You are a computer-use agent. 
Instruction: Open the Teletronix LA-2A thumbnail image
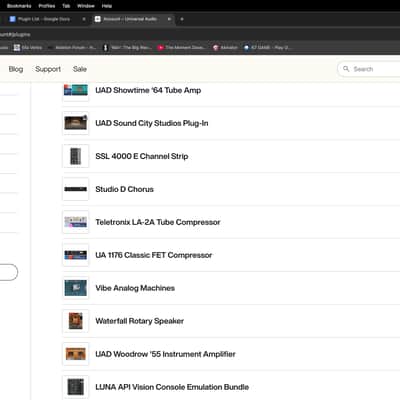pos(76,222)
